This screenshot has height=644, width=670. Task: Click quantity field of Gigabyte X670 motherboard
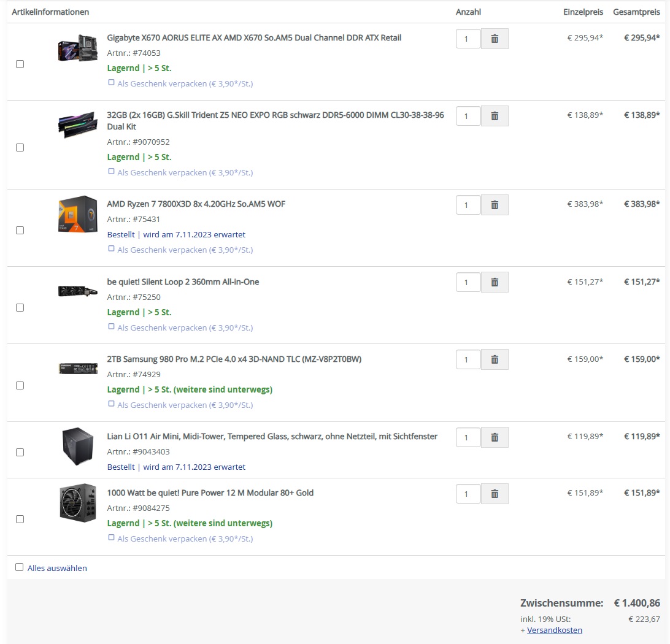click(x=468, y=39)
